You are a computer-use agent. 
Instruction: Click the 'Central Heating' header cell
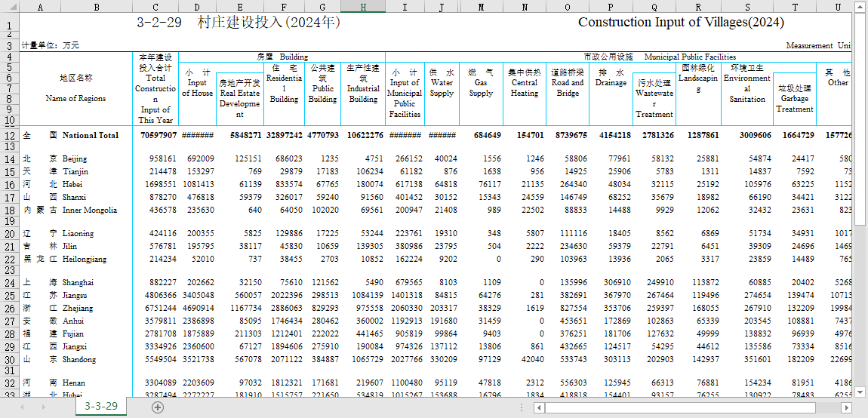[x=525, y=83]
